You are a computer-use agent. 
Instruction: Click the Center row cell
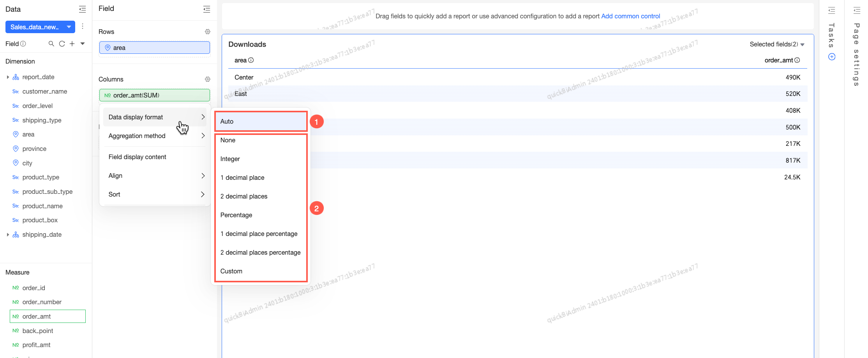244,77
